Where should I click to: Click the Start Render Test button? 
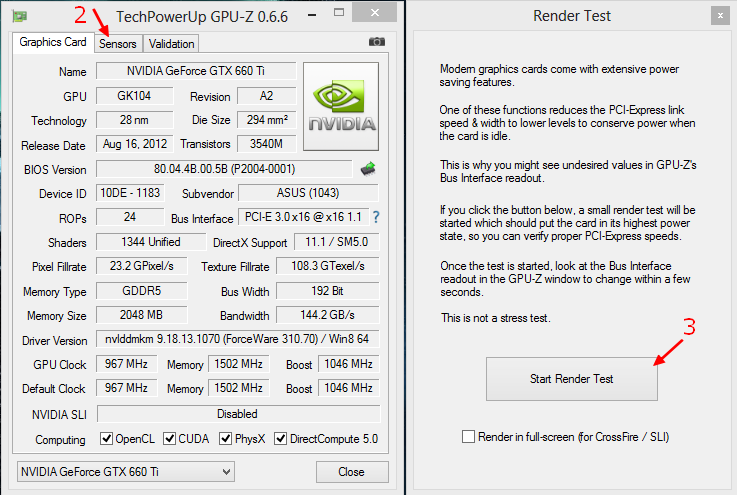pyautogui.click(x=572, y=379)
